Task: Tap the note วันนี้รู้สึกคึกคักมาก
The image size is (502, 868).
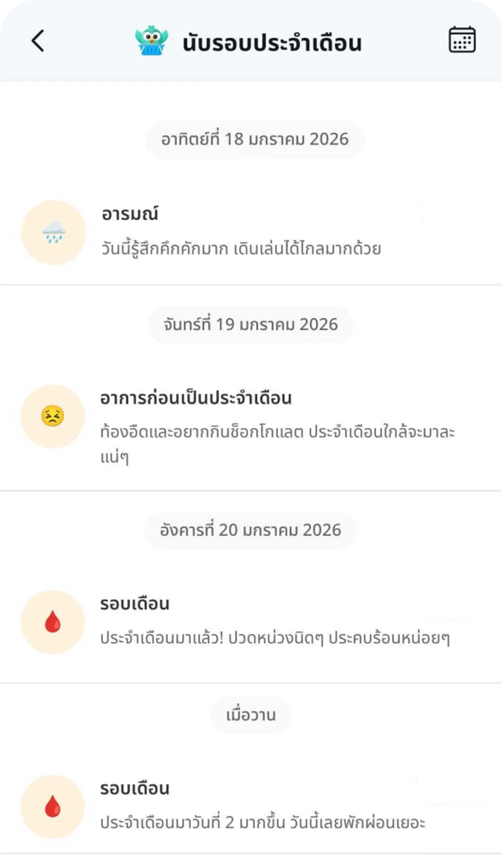Action: point(241,249)
